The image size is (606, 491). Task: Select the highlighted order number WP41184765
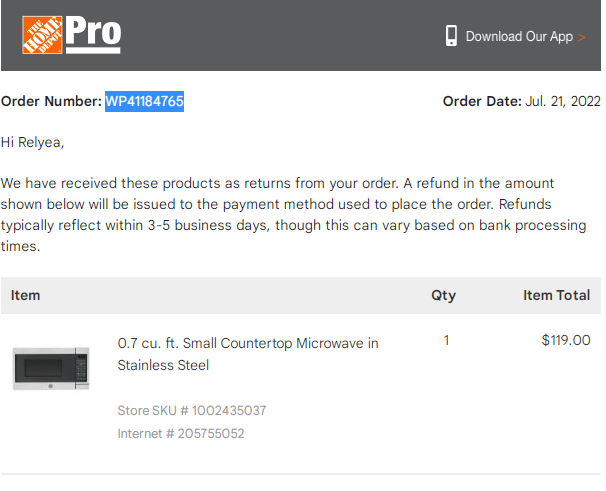pyautogui.click(x=145, y=101)
